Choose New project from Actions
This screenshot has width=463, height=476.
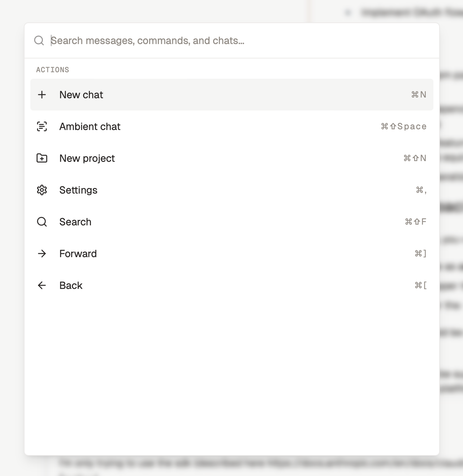coord(87,158)
